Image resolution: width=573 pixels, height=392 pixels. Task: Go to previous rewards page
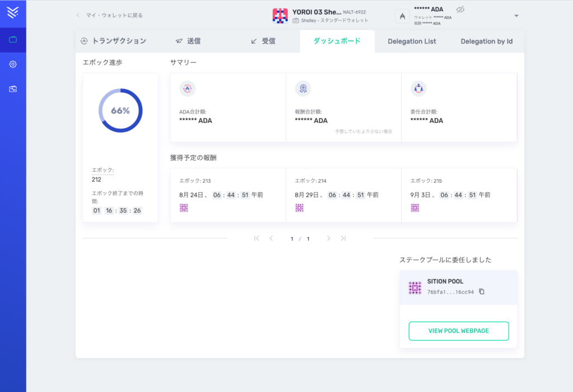pyautogui.click(x=271, y=238)
